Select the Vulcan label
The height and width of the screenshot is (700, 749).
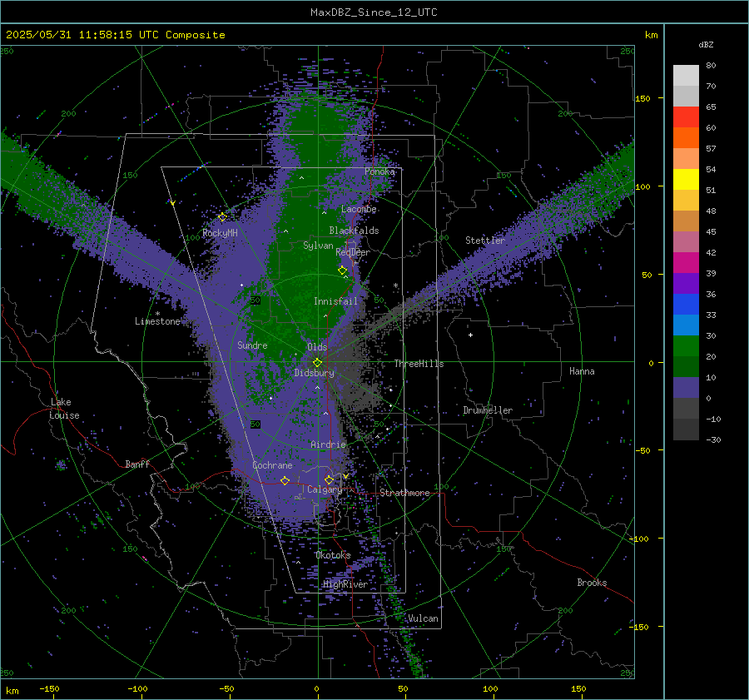point(423,618)
